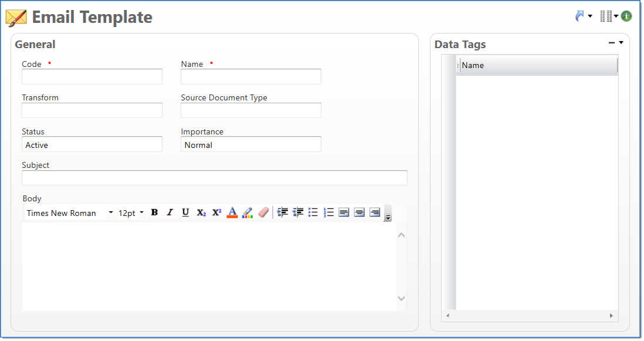Click the green info icon
Screen dimensions: 644x341
626,16
